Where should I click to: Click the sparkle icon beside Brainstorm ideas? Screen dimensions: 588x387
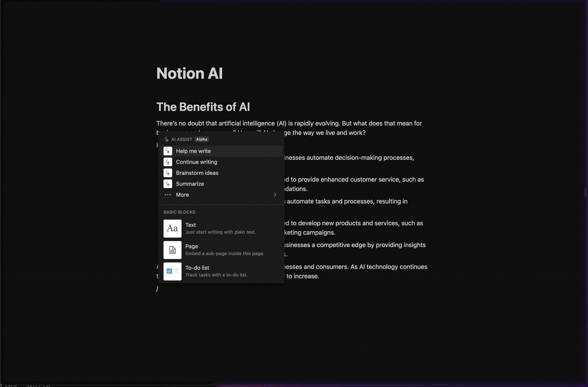pyautogui.click(x=168, y=173)
